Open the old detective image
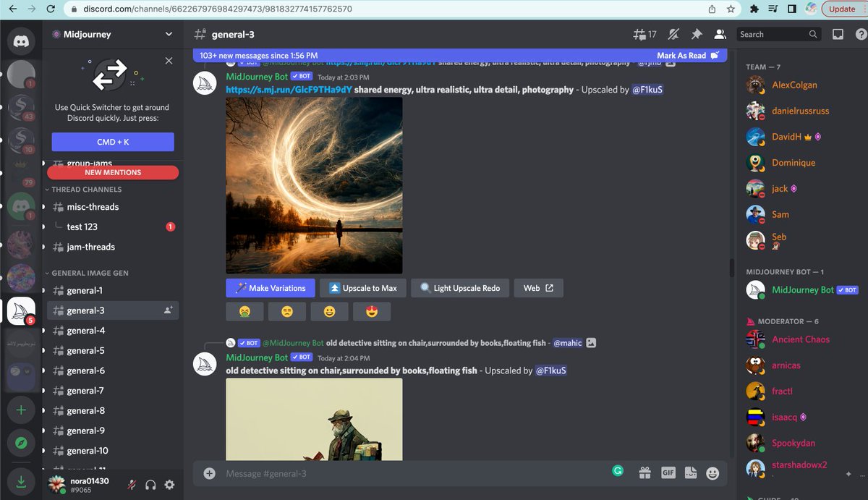 (x=314, y=419)
